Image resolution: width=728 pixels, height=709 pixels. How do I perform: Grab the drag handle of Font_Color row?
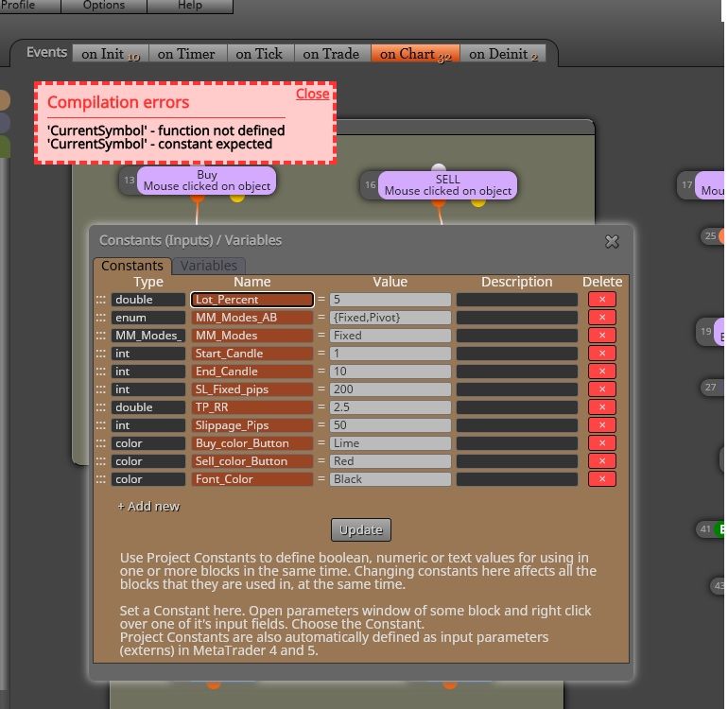point(101,479)
